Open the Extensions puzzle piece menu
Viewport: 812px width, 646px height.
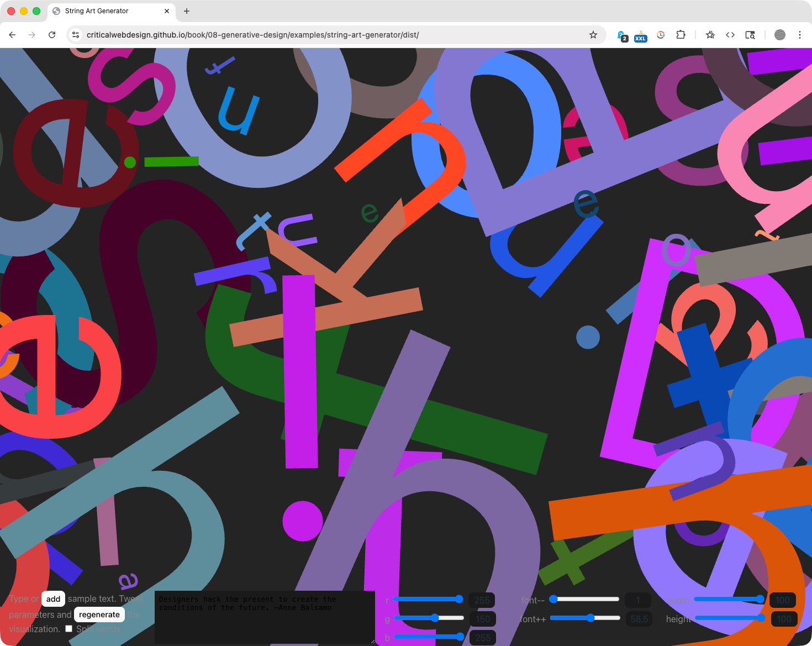coord(681,35)
